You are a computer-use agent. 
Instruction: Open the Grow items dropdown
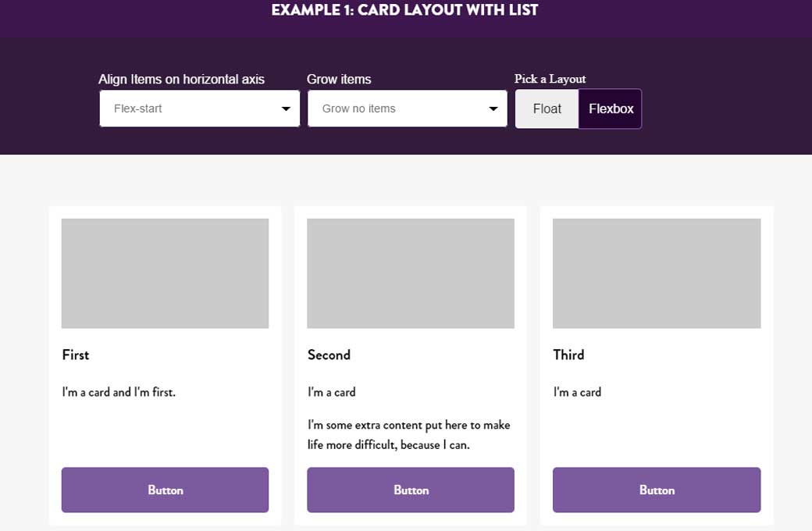[407, 108]
